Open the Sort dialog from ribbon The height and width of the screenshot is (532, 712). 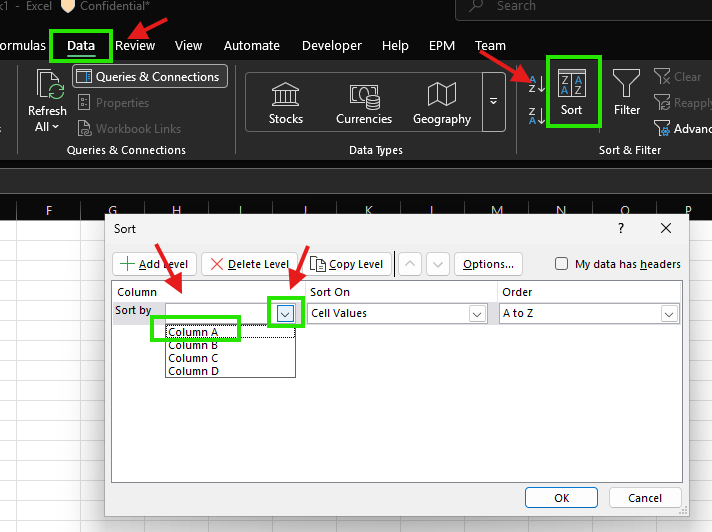click(x=572, y=92)
